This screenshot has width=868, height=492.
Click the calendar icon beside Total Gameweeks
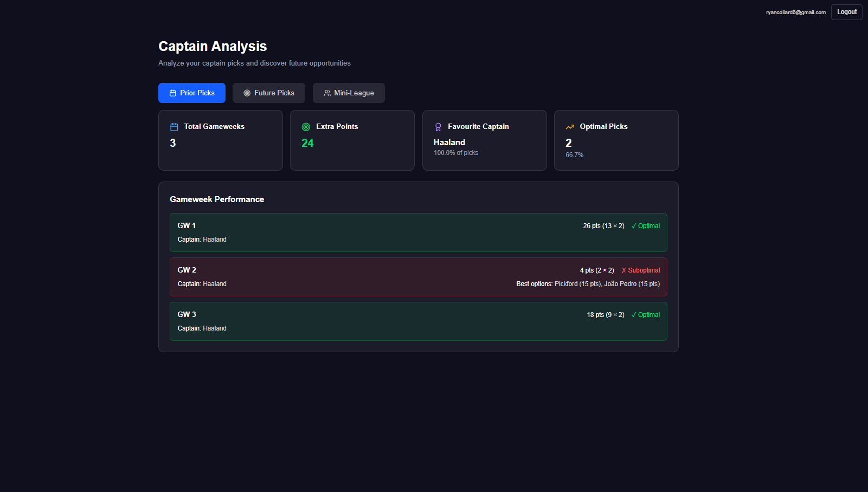click(x=174, y=127)
